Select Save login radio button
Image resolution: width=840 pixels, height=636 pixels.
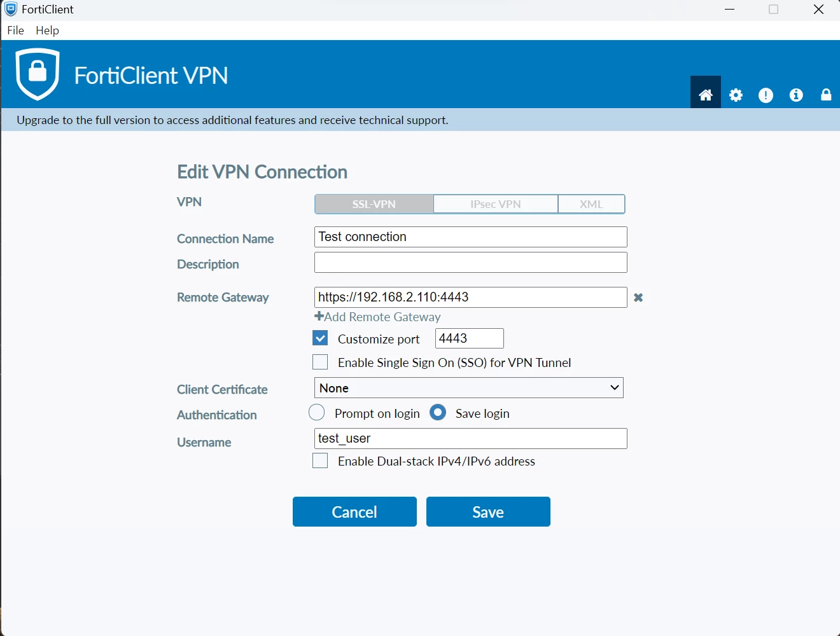pyautogui.click(x=438, y=413)
